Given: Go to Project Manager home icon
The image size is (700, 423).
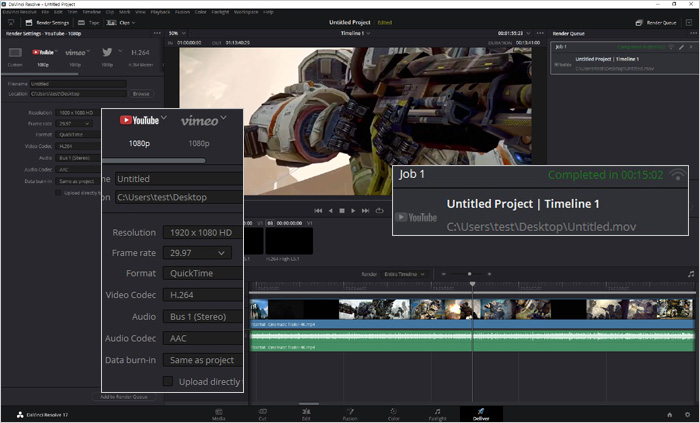Looking at the screenshot, I should (670, 415).
